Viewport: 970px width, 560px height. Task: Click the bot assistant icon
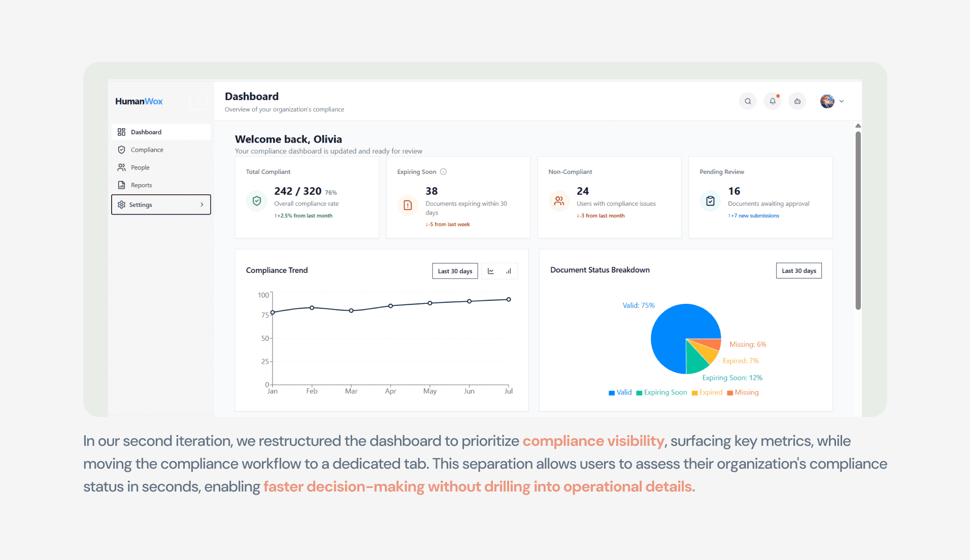point(797,101)
